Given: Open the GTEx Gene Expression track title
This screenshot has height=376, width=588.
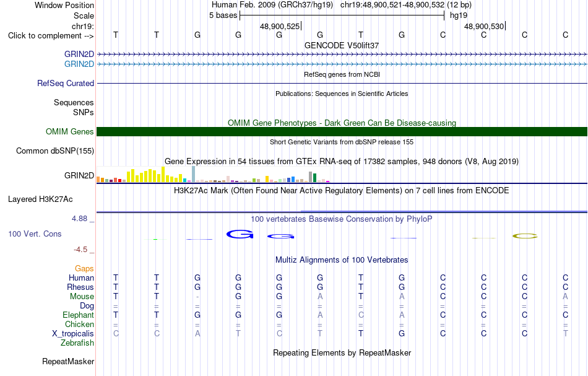Looking at the screenshot, I should point(342,161).
